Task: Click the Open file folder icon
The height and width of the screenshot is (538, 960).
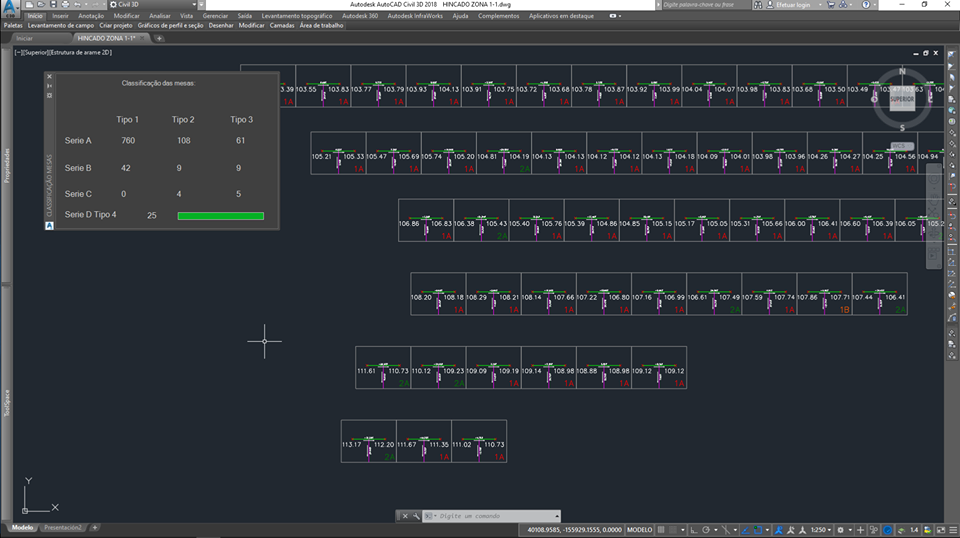Action: pos(40,4)
